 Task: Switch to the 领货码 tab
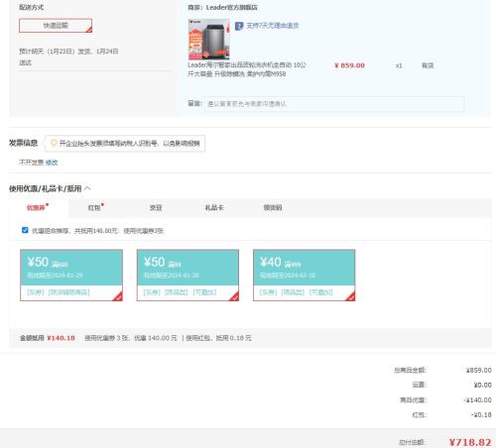pos(273,207)
